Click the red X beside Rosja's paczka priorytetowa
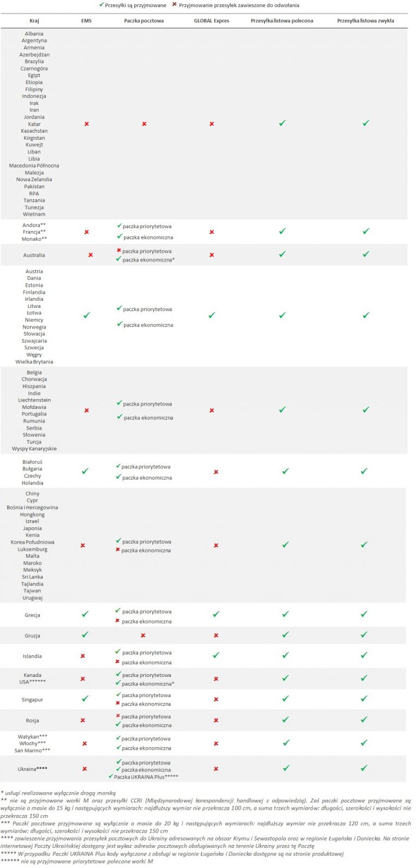 [118, 716]
